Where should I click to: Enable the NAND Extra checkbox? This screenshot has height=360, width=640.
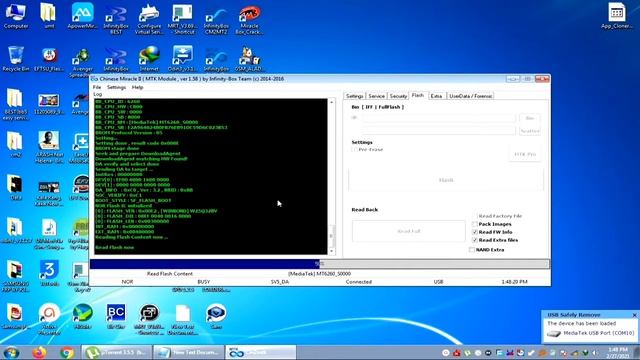point(472,249)
